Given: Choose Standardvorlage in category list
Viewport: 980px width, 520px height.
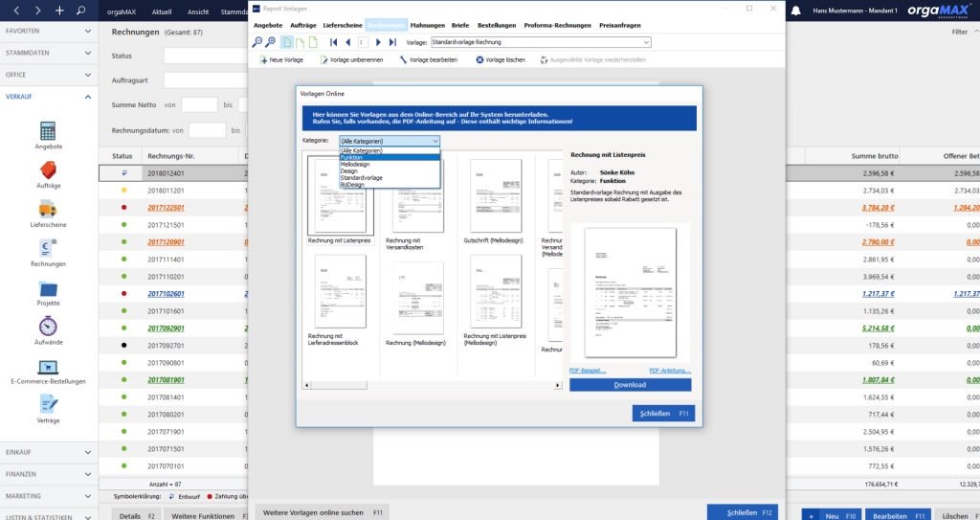Looking at the screenshot, I should click(390, 178).
